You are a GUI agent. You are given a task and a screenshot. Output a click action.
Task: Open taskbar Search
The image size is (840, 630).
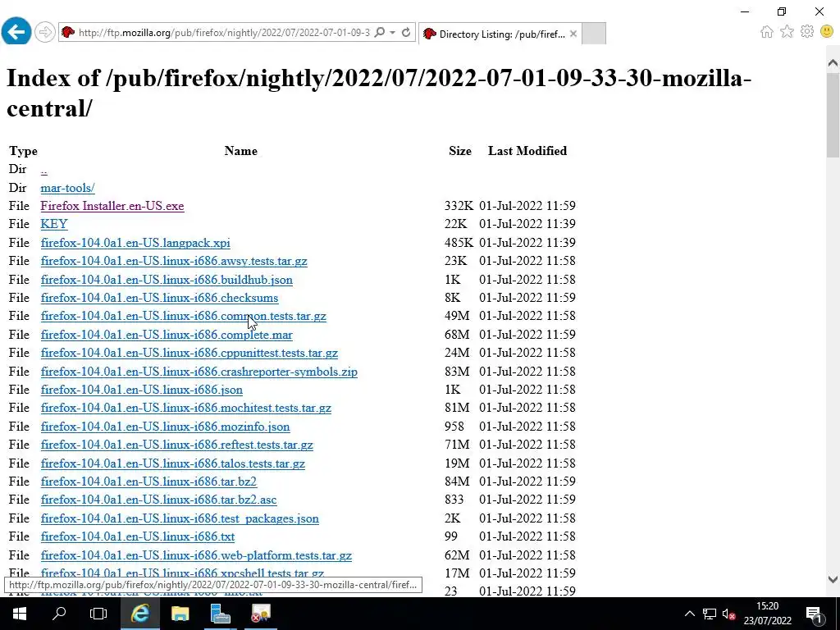point(59,614)
